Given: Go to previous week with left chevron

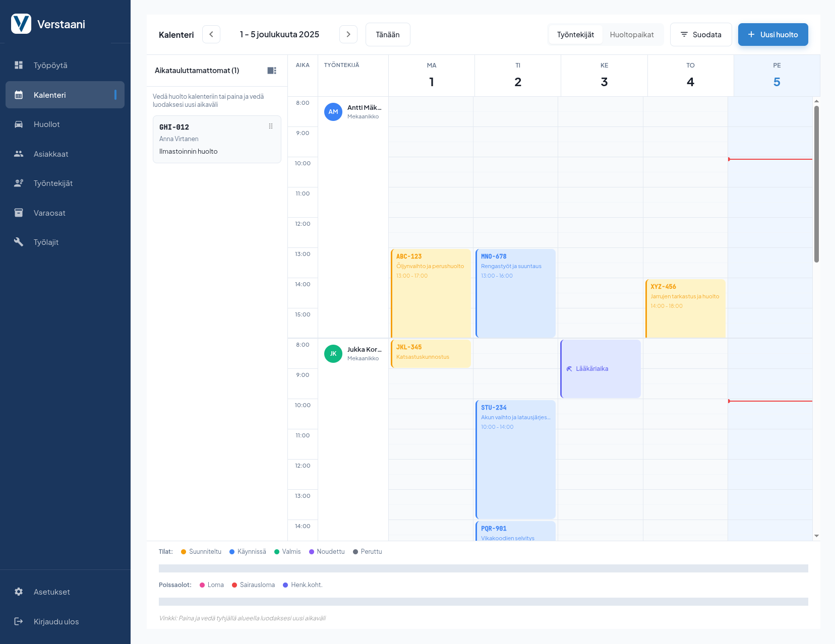Looking at the screenshot, I should pyautogui.click(x=211, y=34).
